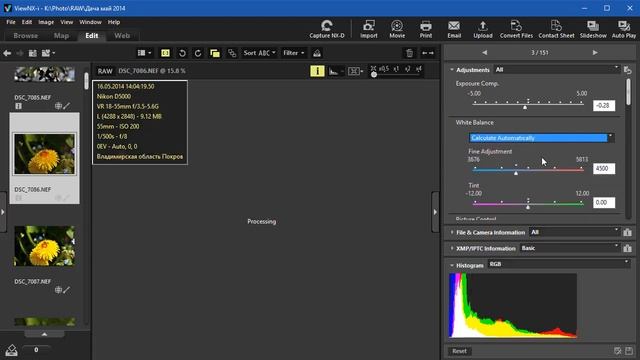Click the Fine Adjustment 4500 field
Viewport: 640px width, 360px height.
(604, 169)
